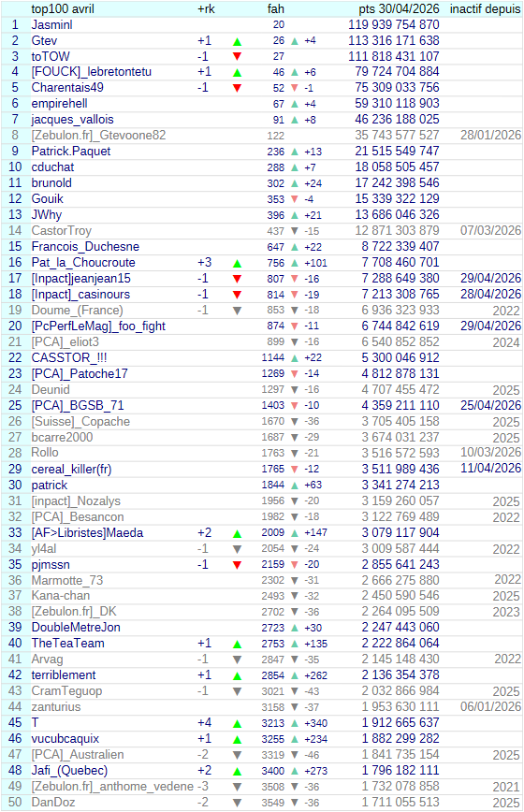Select inactive date 06/01/2026
Image resolution: width=524 pixels, height=812 pixels.
coord(490,707)
